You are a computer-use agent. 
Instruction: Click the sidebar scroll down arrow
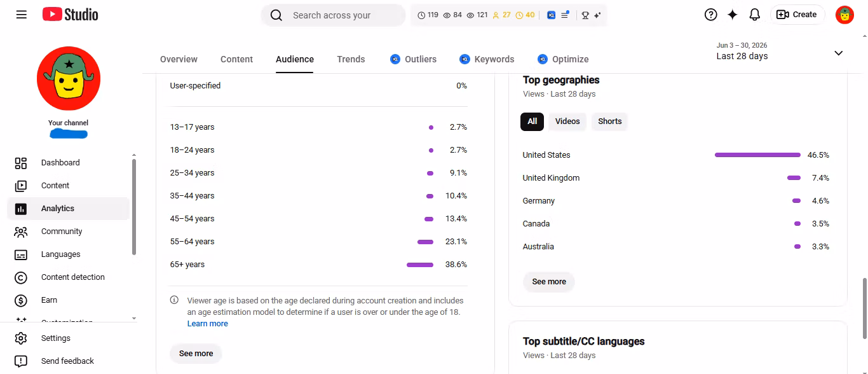pyautogui.click(x=133, y=318)
